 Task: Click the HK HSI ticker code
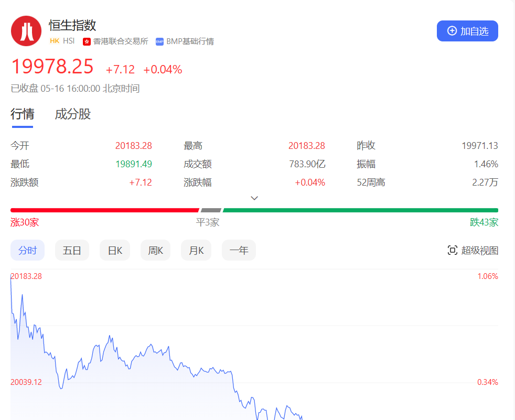click(x=62, y=41)
